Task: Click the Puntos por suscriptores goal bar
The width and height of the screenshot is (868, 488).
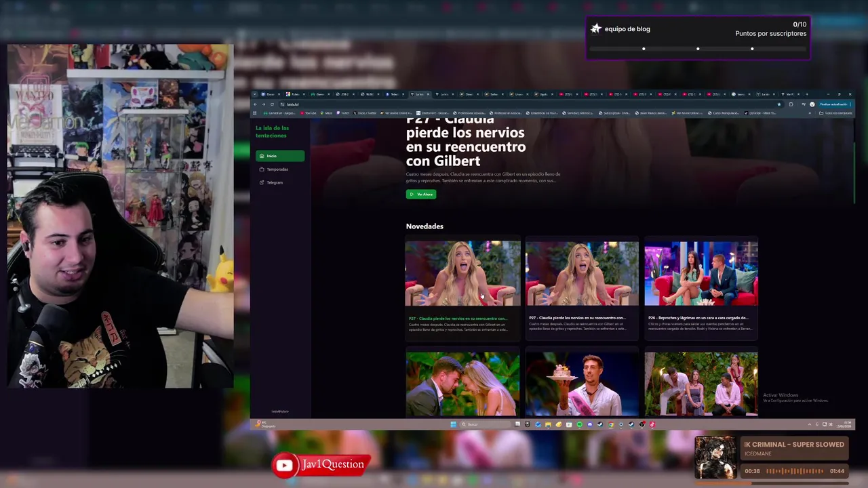Action: (x=698, y=49)
